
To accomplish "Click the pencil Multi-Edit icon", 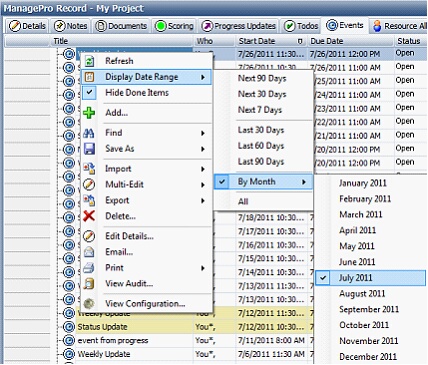I will tap(89, 184).
